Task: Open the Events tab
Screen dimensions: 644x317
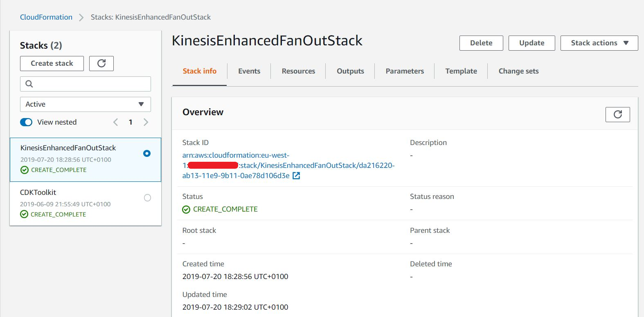Action: pyautogui.click(x=249, y=71)
